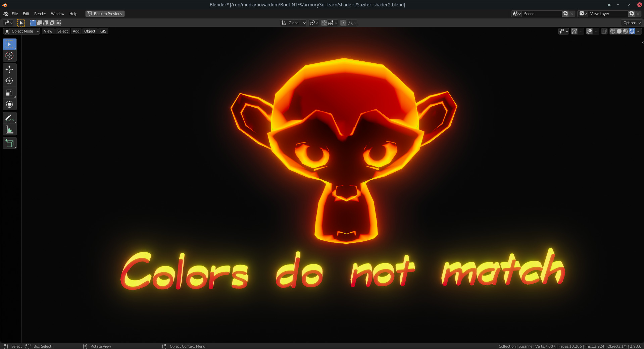Enable proportional editing toggle
The width and height of the screenshot is (644, 349).
click(343, 23)
